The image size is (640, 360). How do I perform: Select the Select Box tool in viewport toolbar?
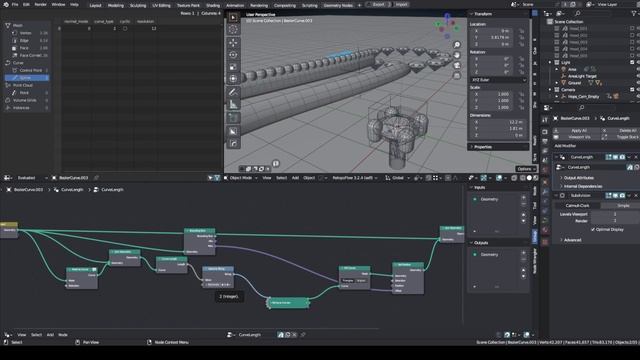(x=233, y=18)
